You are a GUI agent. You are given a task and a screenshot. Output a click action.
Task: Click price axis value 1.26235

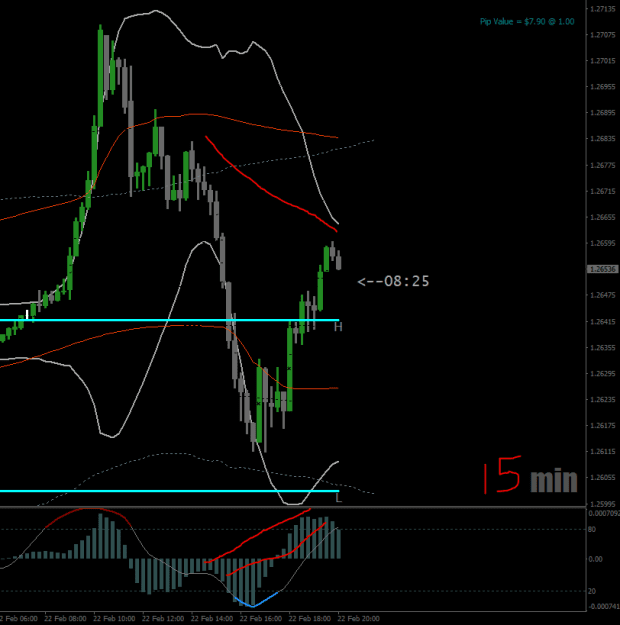tap(603, 399)
